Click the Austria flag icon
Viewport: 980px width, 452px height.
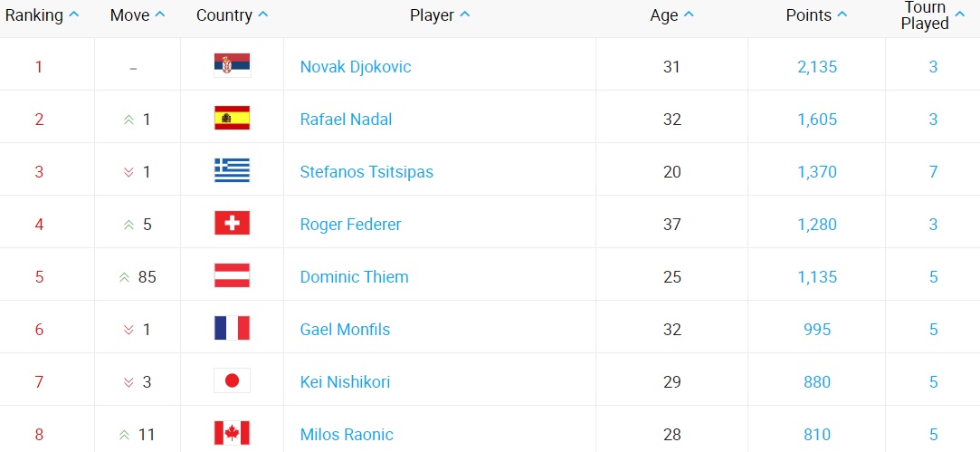coord(232,276)
